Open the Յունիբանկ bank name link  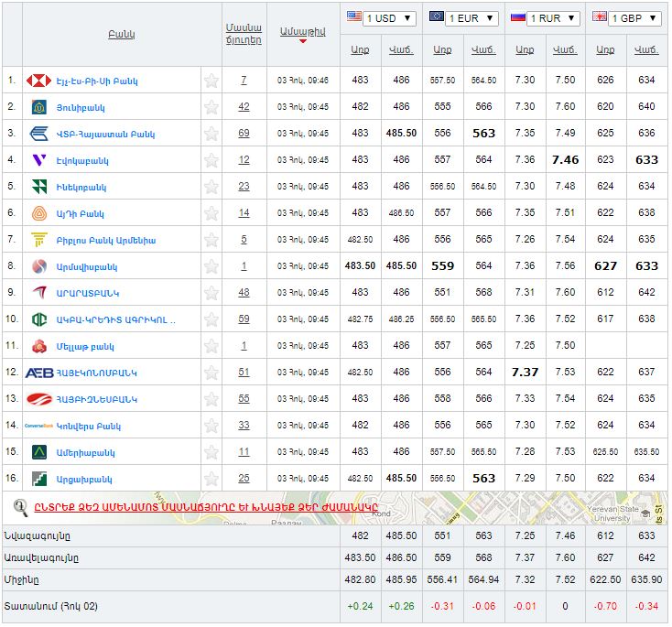[x=81, y=107]
